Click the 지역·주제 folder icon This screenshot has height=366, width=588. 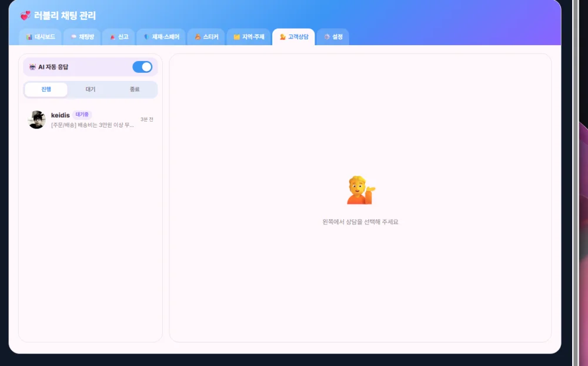(236, 36)
